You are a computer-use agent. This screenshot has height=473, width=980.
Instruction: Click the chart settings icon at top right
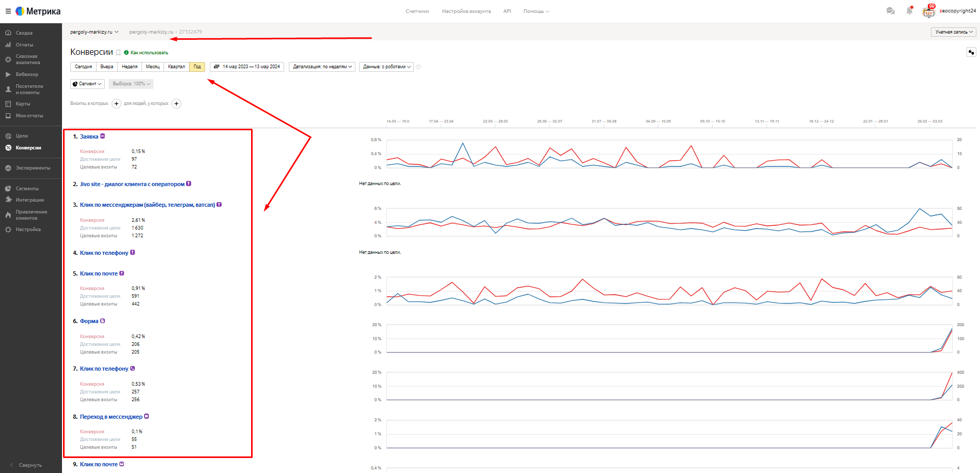(x=971, y=52)
